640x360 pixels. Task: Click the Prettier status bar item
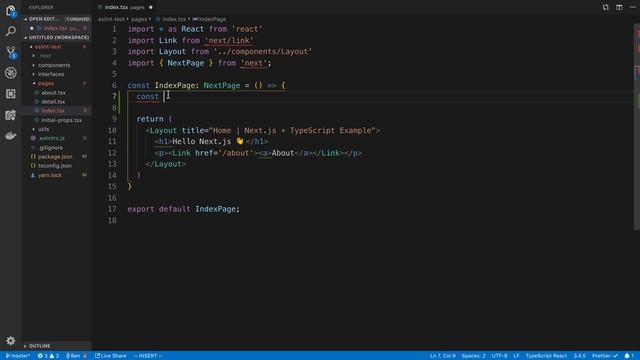(x=605, y=356)
